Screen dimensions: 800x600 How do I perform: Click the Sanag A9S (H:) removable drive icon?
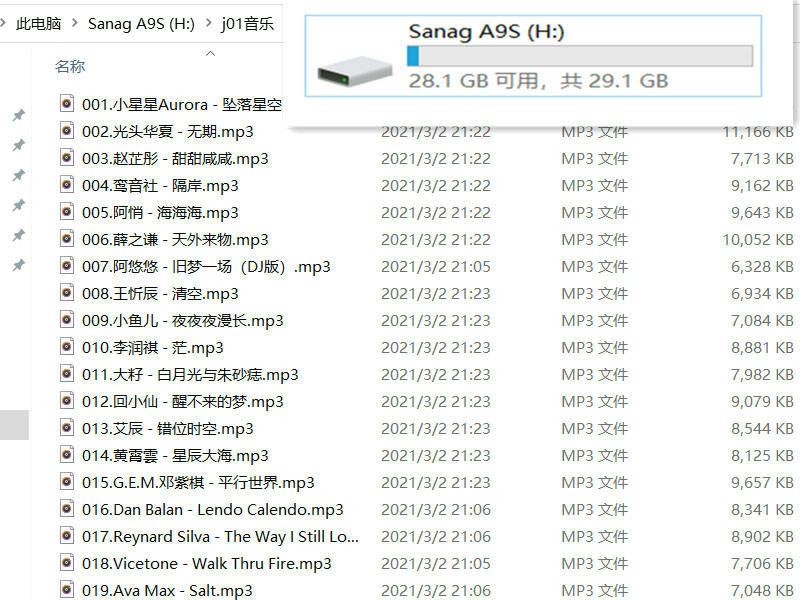pos(355,71)
